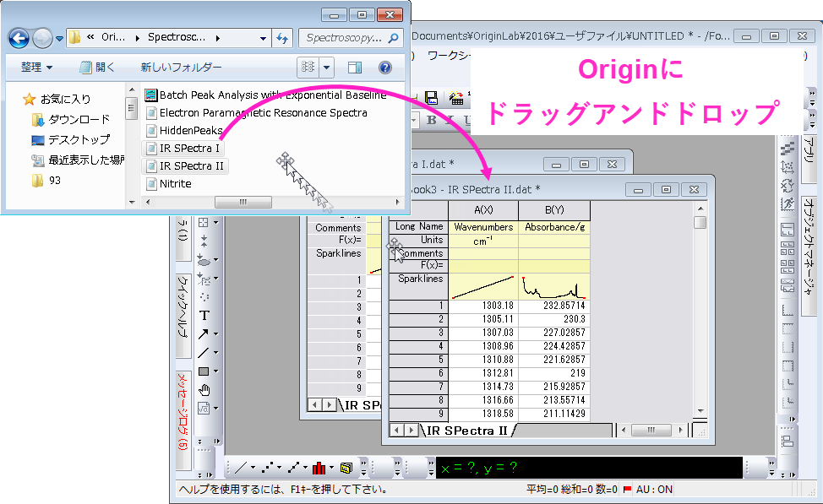
Task: Expand the Line tool options dropdown
Action: click(215, 353)
